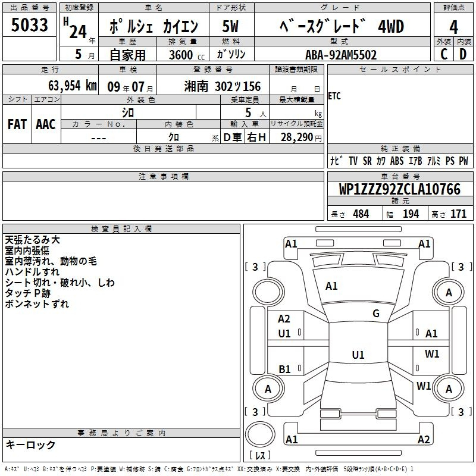The width and height of the screenshot is (476, 476).
Task: Click the chassis number WP1ZZZ92ZCLA10766
Action: (399, 190)
